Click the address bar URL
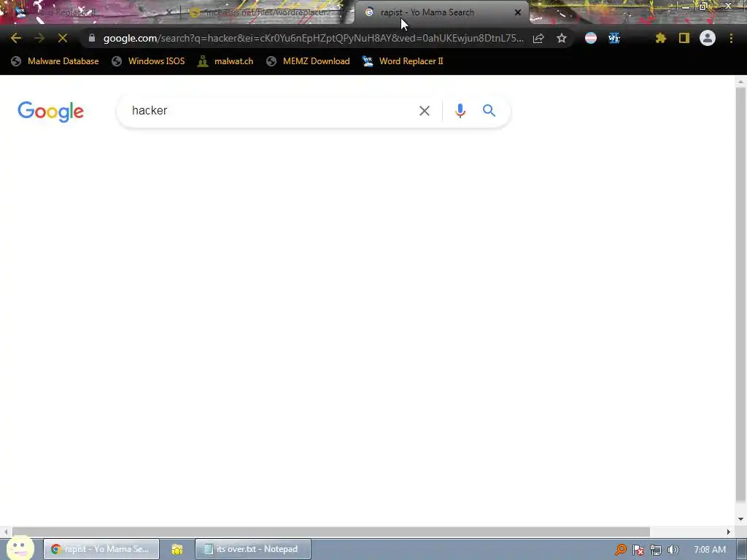The image size is (747, 560). 314,38
